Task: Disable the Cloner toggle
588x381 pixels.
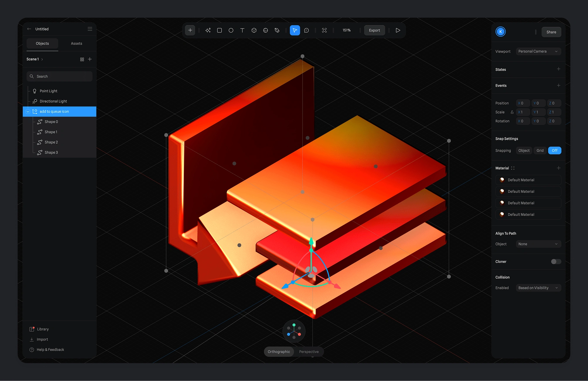Action: (554, 261)
